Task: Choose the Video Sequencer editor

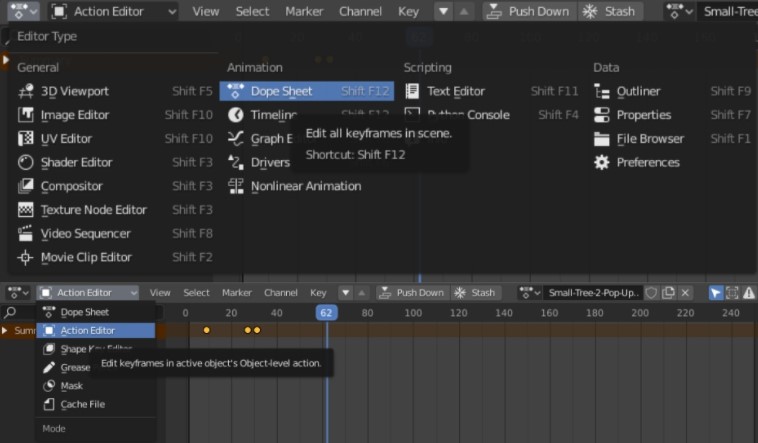Action: pyautogui.click(x=85, y=233)
